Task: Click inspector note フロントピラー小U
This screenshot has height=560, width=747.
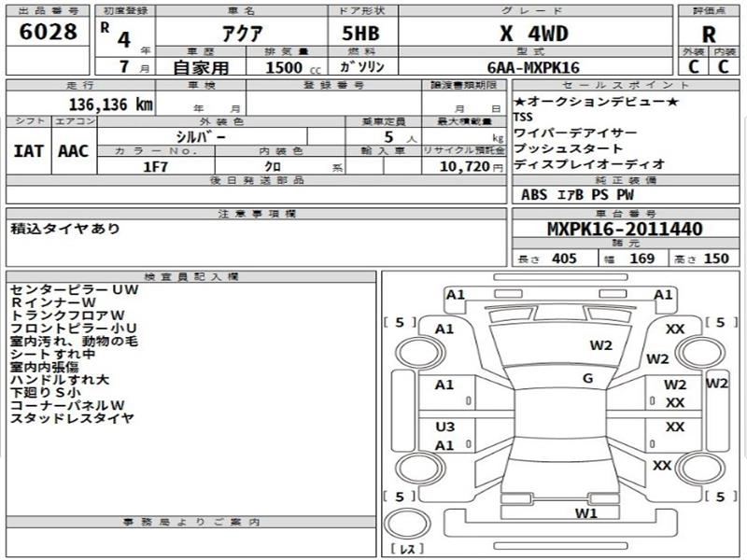Action: pos(74,329)
